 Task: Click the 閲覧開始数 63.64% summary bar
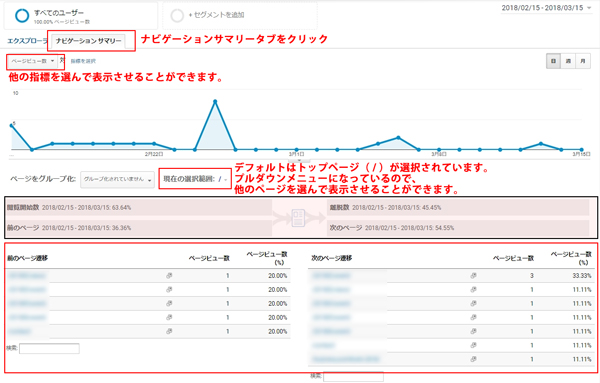[139, 207]
